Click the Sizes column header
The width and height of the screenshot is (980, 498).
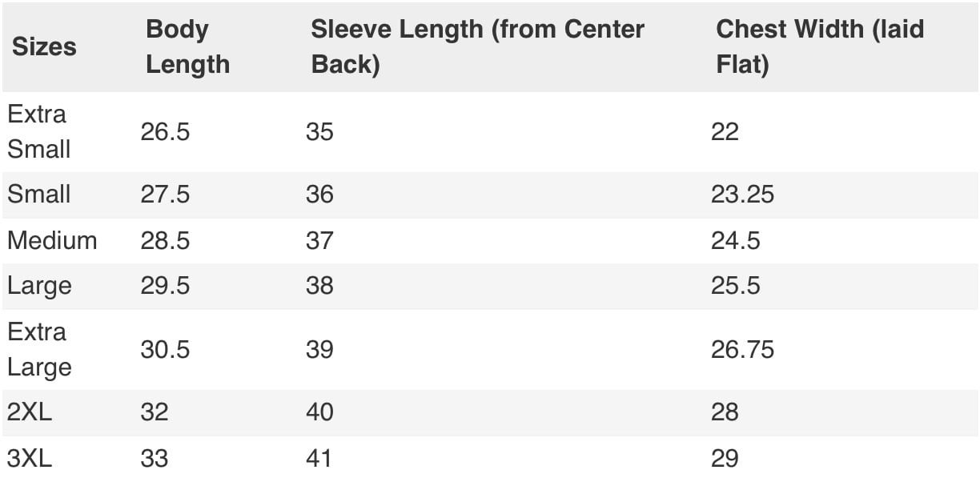coord(44,46)
